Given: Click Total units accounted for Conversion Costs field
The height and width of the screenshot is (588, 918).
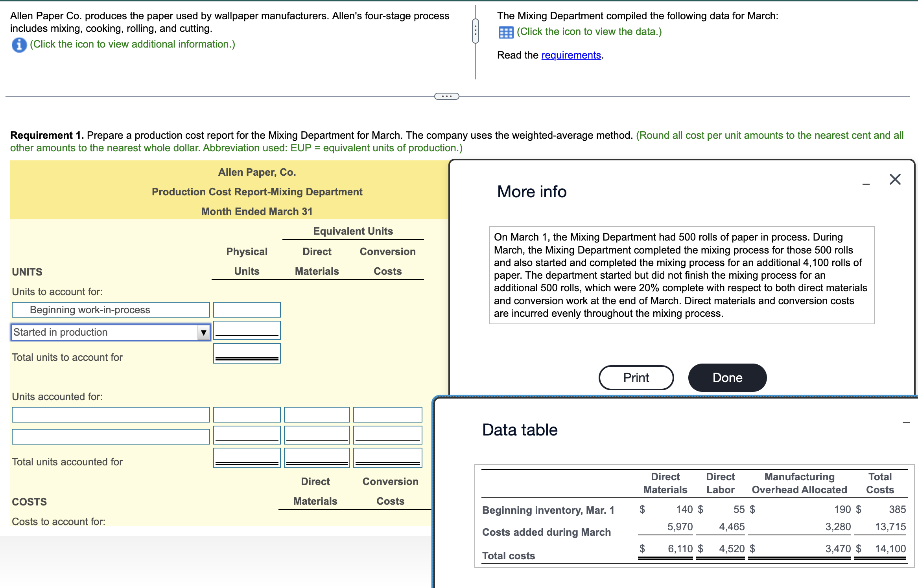Looking at the screenshot, I should (387, 457).
